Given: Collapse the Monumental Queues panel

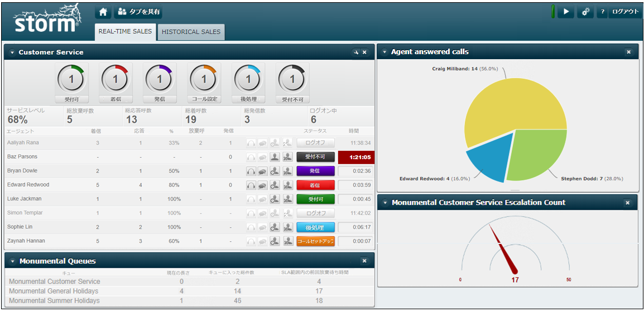Looking at the screenshot, I should [12, 261].
